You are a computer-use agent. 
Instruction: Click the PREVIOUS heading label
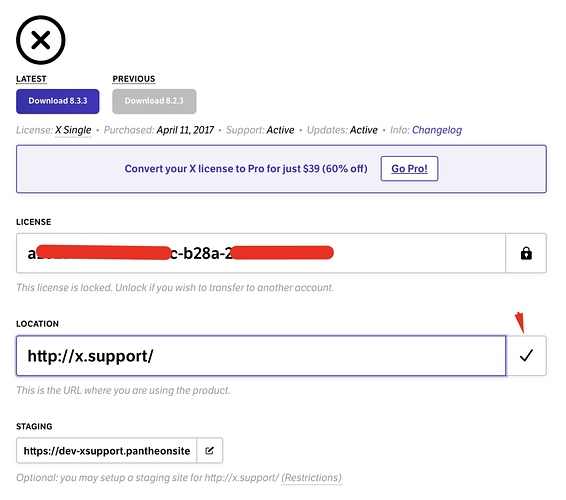pyautogui.click(x=134, y=79)
